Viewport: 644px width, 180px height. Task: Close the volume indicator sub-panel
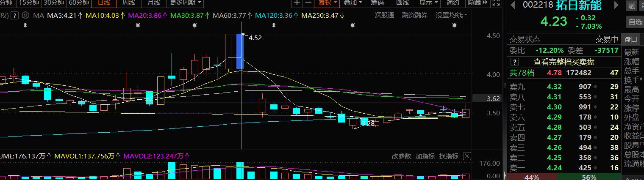tap(467, 156)
